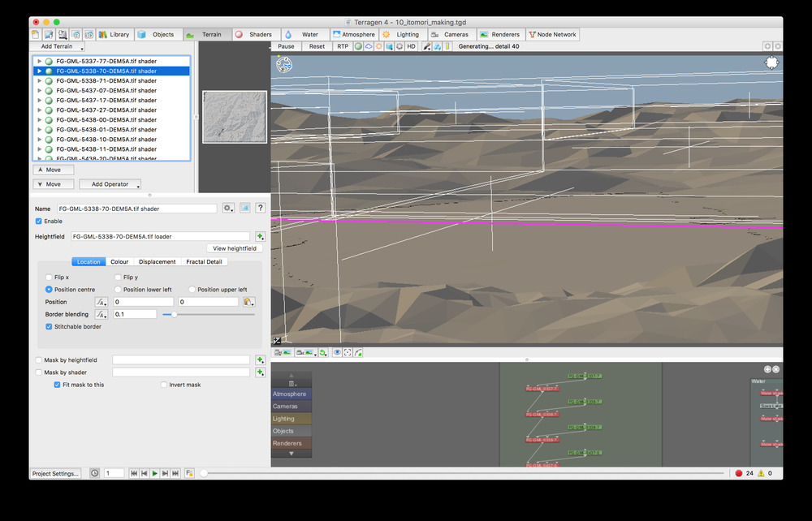Expand the FG-GML-5438-10-DEM5A.tif shader node
The image size is (812, 521).
[39, 139]
